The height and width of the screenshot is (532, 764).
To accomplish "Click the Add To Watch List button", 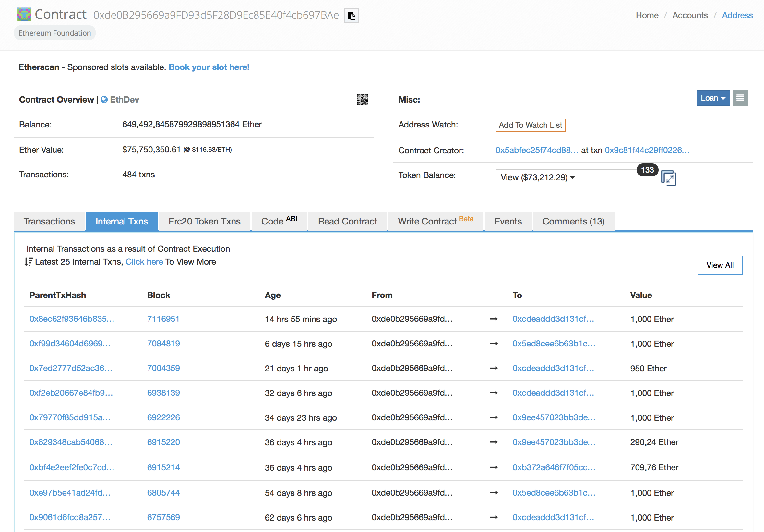I will [530, 125].
